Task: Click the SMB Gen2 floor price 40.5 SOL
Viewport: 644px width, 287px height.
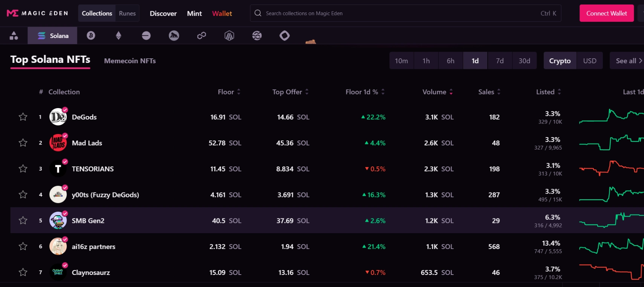Action: click(226, 221)
